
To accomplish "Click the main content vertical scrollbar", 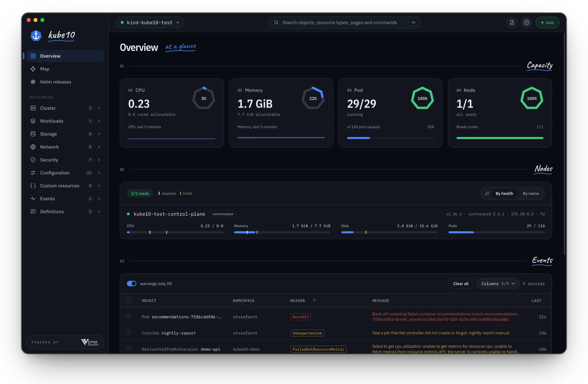I will [565, 144].
